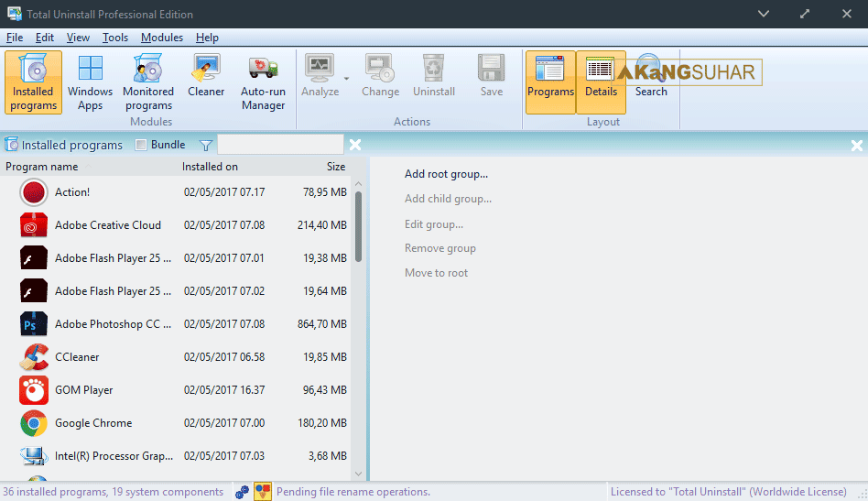The image size is (868, 501).
Task: Click the 214,40 MB size value
Action: [322, 225]
